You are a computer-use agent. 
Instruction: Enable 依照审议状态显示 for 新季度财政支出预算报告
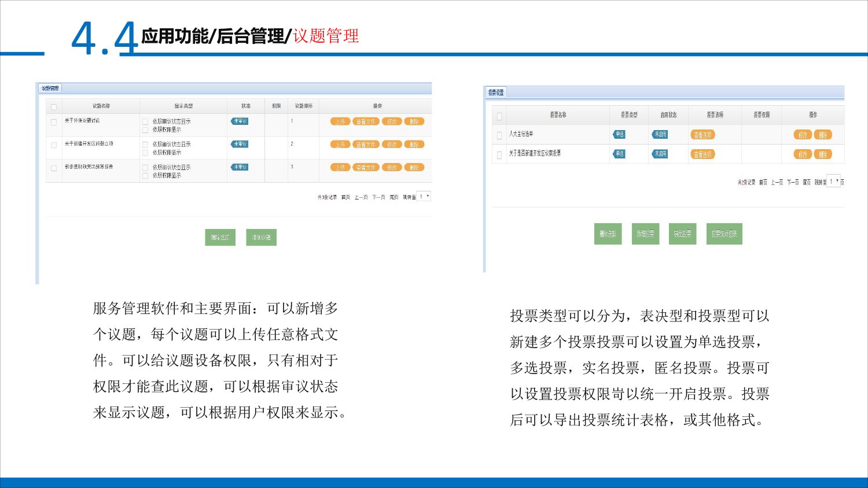(x=145, y=168)
